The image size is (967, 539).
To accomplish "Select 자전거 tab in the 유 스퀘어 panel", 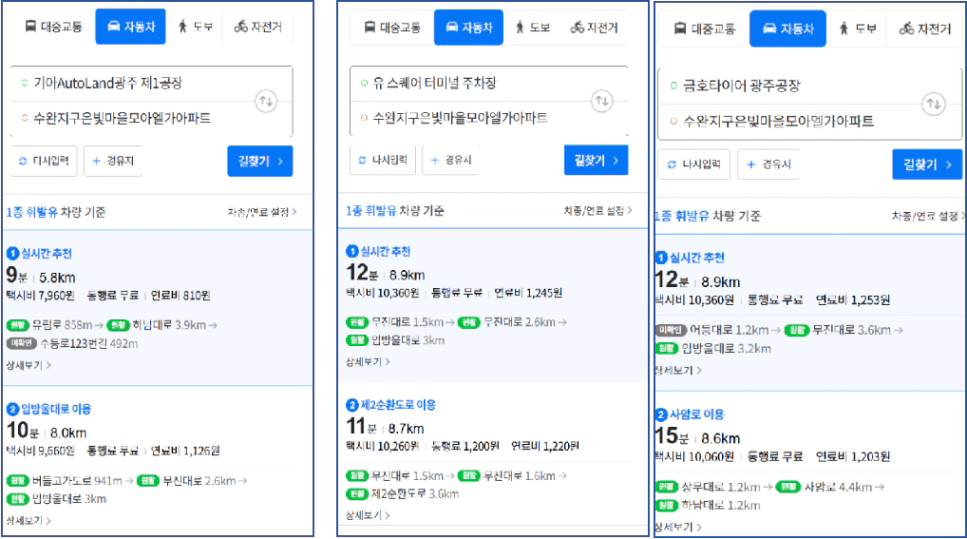I will tap(594, 27).
